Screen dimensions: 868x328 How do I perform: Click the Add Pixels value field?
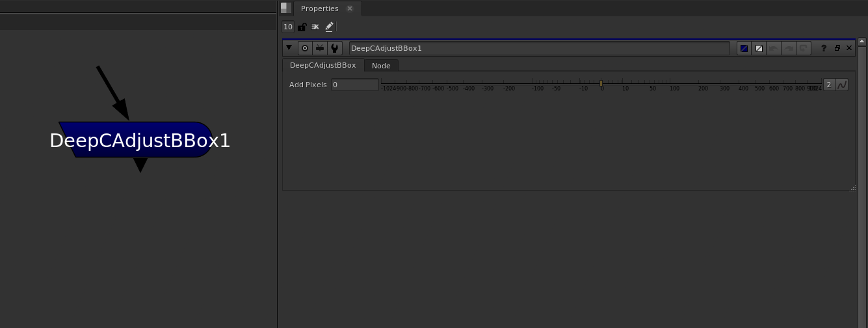coord(354,85)
